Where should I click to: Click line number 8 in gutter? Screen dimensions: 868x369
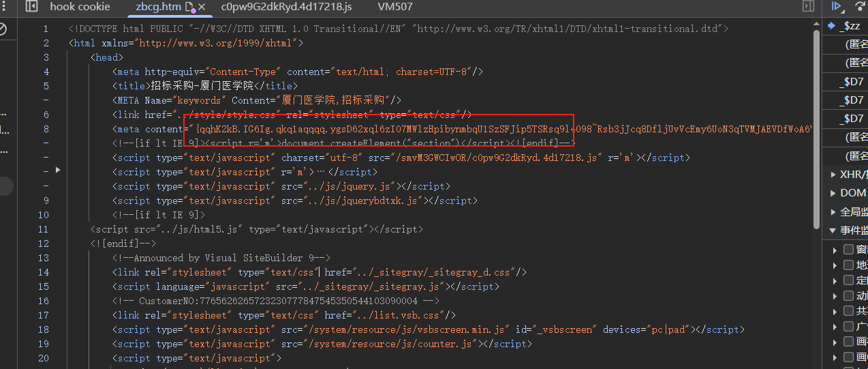46,129
